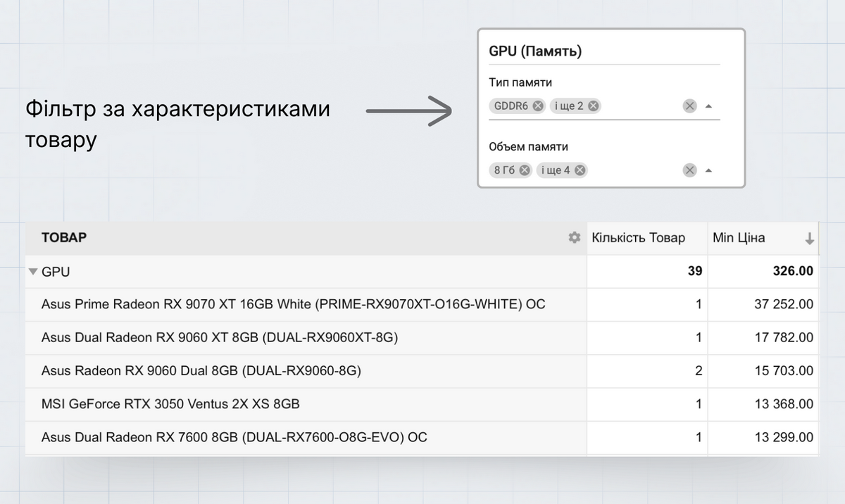Select Asus Dual Radeon RX 7600 row
Image resolution: width=845 pixels, height=504 pixels.
pyautogui.click(x=234, y=437)
